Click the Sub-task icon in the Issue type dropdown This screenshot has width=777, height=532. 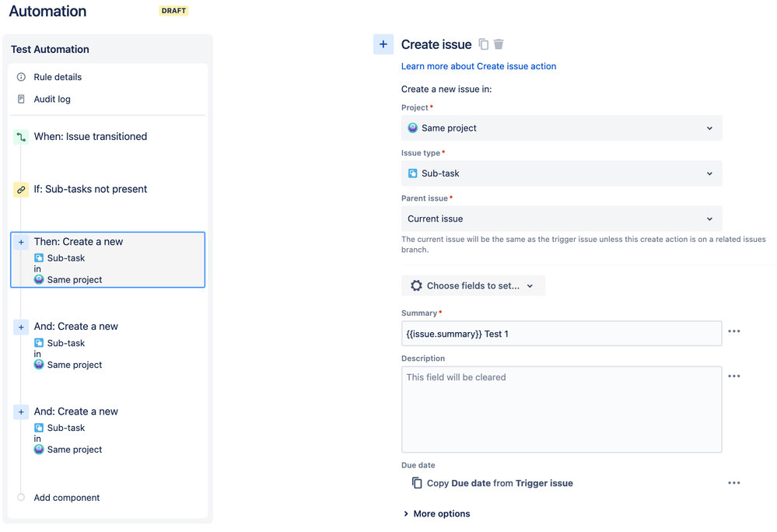point(412,173)
